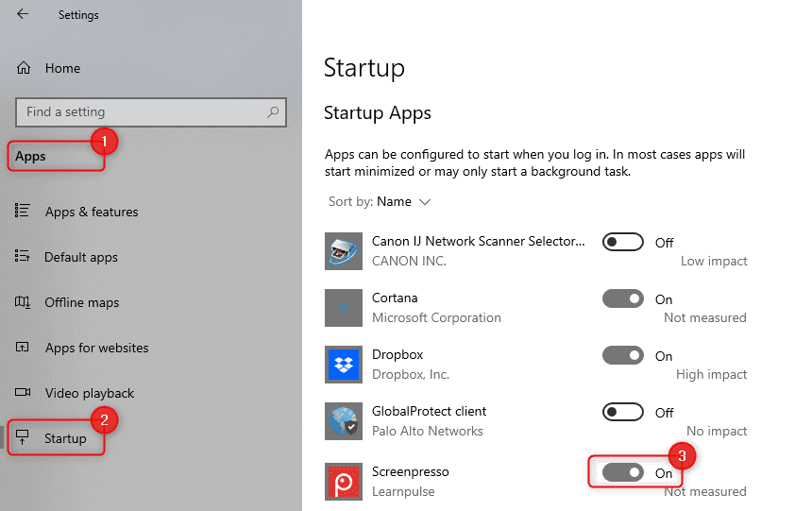Open Apps & features settings page
Screen dimensions: 812x511
[x=91, y=212]
